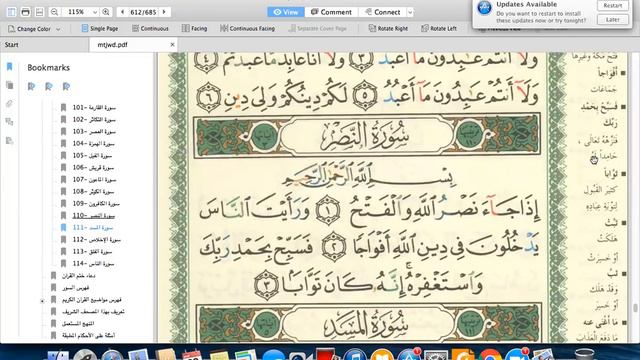Open bookmark numbered 101
The width and height of the screenshot is (640, 360).
coord(94,107)
